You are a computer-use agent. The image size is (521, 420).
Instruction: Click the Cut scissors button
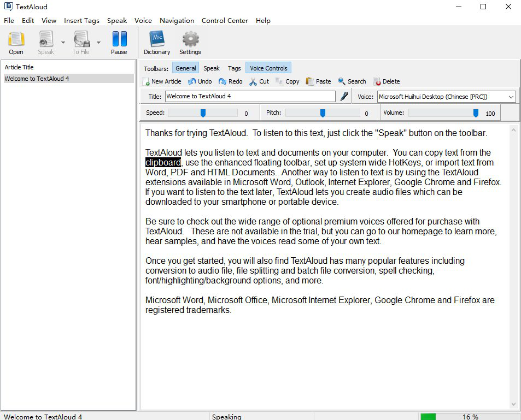[259, 81]
